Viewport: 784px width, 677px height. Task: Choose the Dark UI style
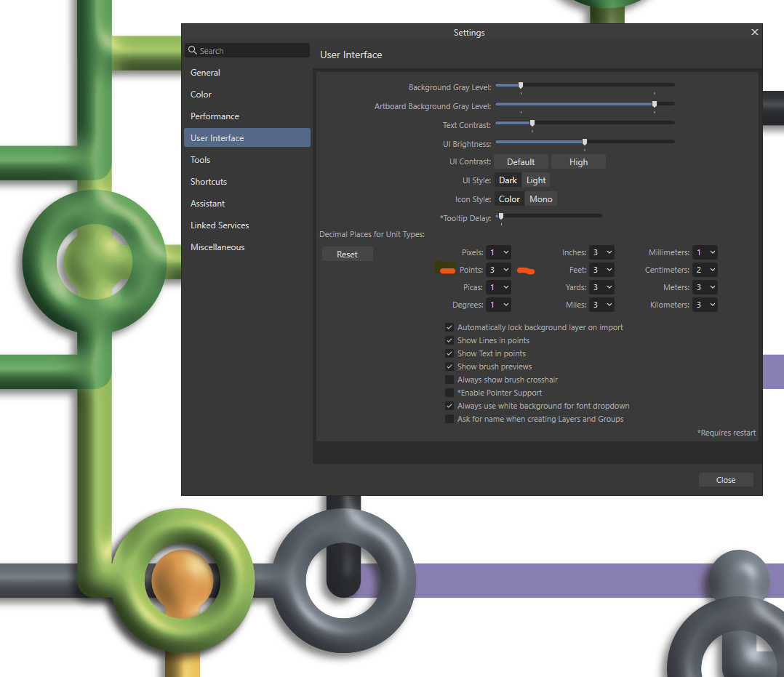point(508,180)
